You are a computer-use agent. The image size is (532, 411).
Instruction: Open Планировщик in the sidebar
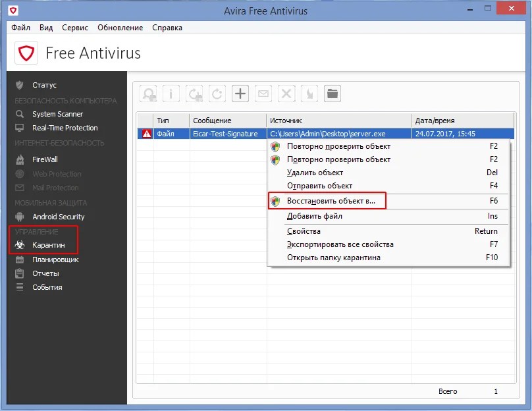coord(55,260)
